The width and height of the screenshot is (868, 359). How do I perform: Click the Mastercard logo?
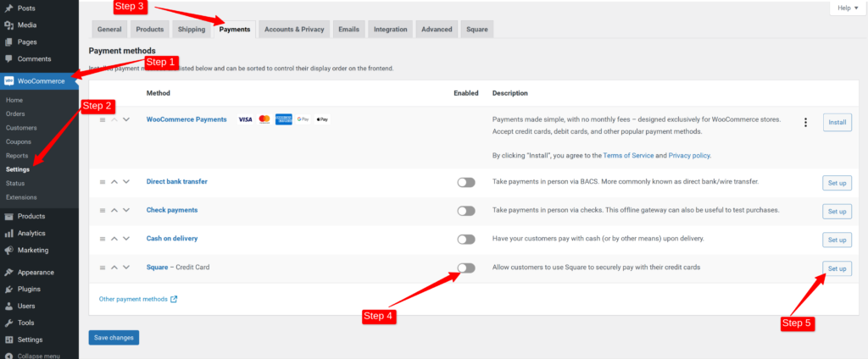click(264, 119)
